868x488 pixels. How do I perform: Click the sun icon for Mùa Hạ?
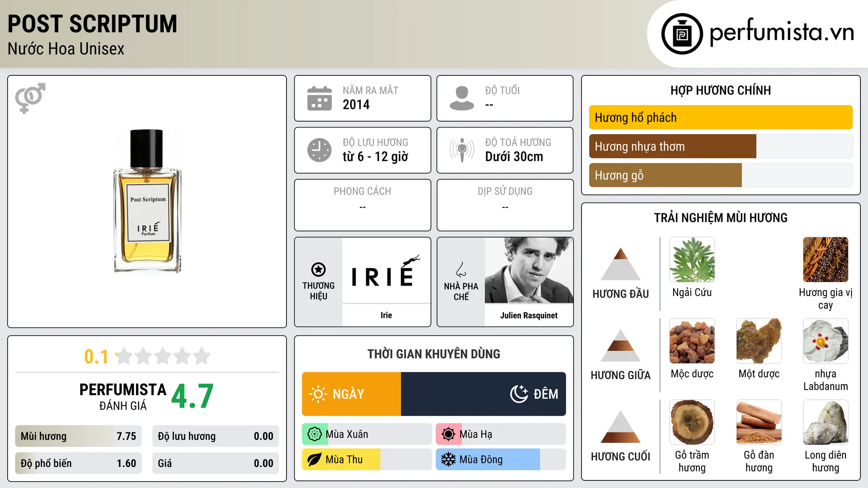pyautogui.click(x=448, y=434)
